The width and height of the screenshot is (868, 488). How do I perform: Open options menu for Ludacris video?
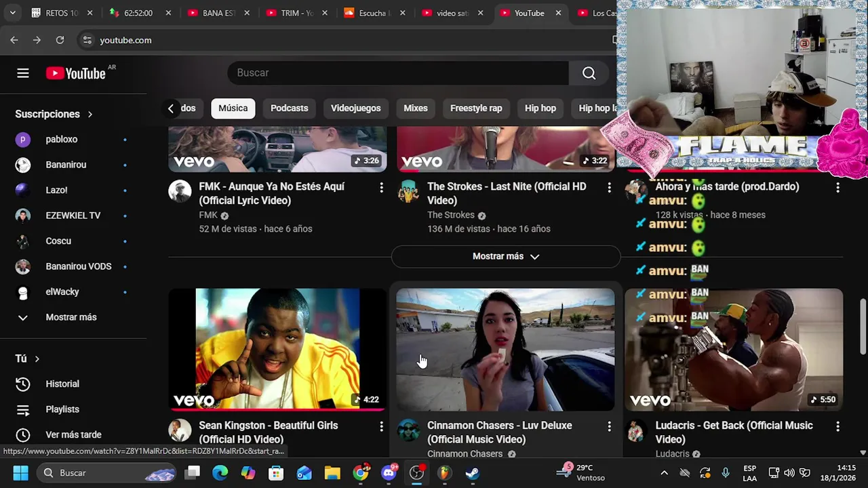pos(837,426)
